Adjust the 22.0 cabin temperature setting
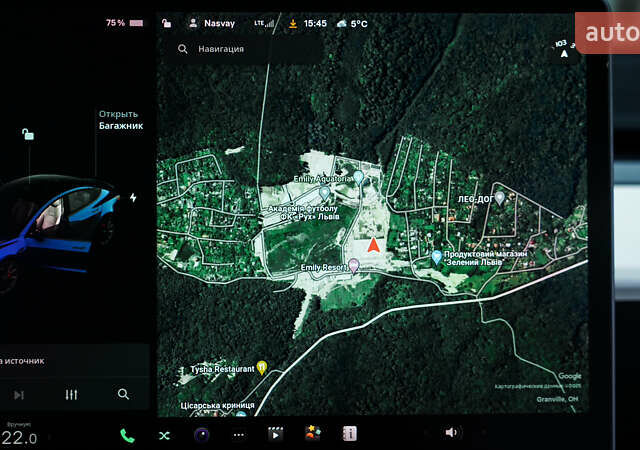 click(19, 438)
